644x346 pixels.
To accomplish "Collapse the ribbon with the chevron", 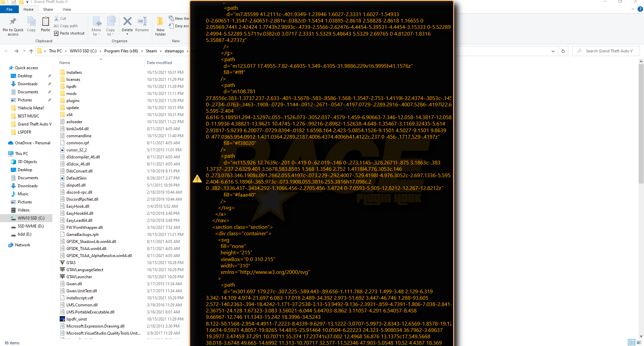I will (x=633, y=9).
